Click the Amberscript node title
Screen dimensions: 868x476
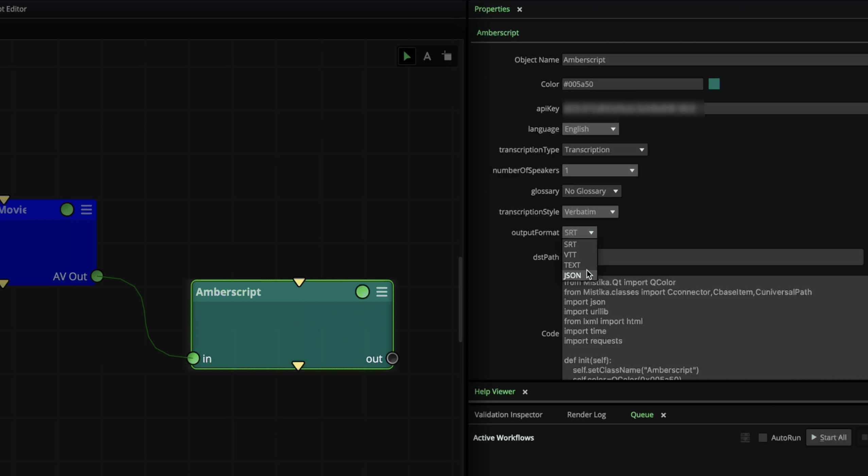pos(228,292)
